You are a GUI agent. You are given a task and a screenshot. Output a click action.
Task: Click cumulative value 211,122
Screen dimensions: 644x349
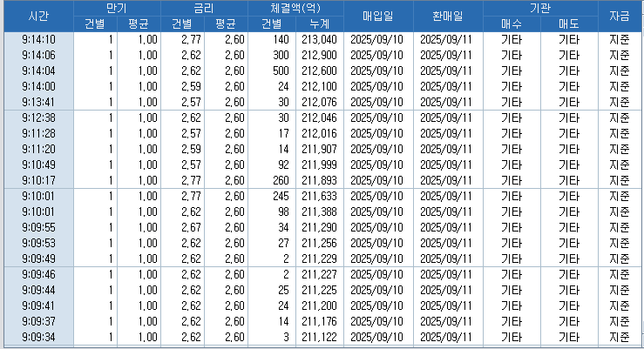point(320,337)
